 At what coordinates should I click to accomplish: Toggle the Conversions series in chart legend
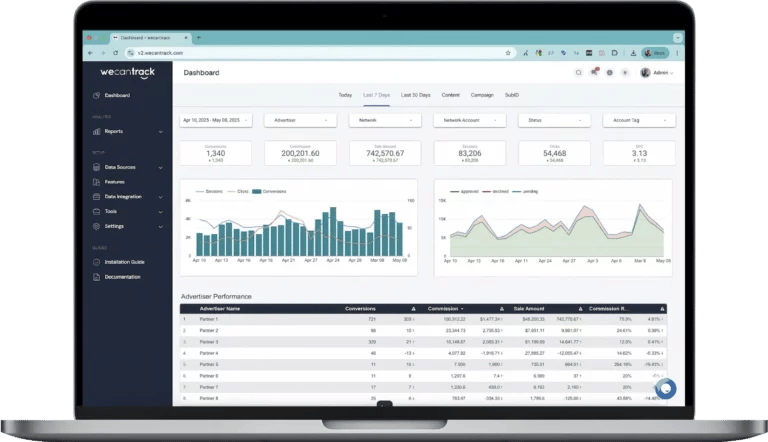(269, 192)
